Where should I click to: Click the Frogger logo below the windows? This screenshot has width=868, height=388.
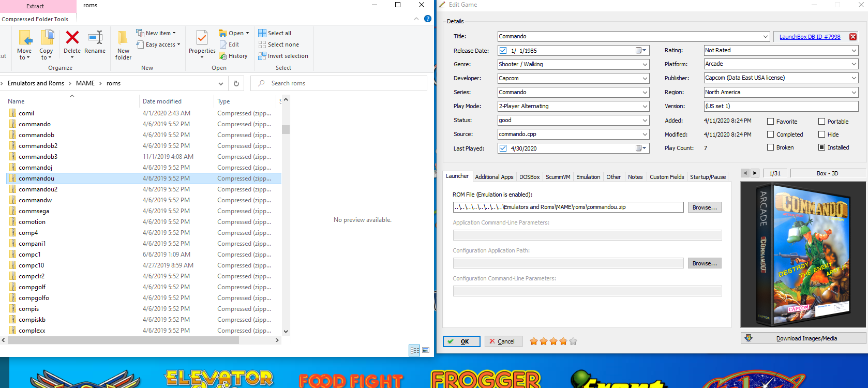tap(485, 379)
